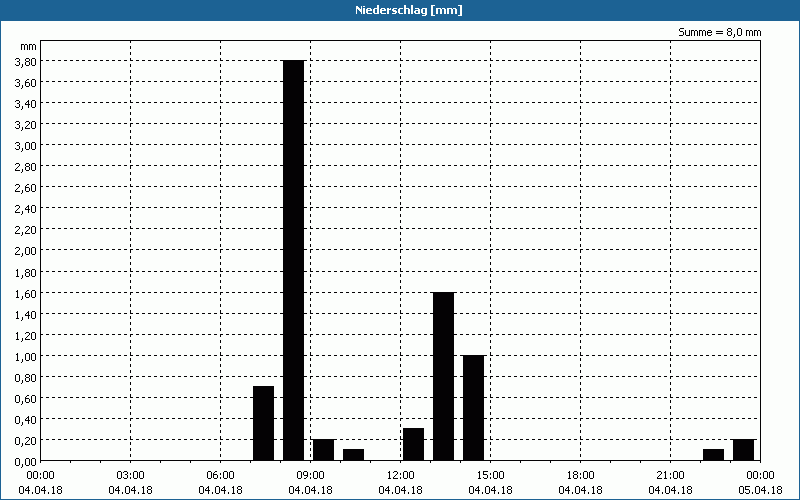The image size is (800, 500).
Task: Select the 06:00 time label on x-axis
Action: [x=220, y=476]
